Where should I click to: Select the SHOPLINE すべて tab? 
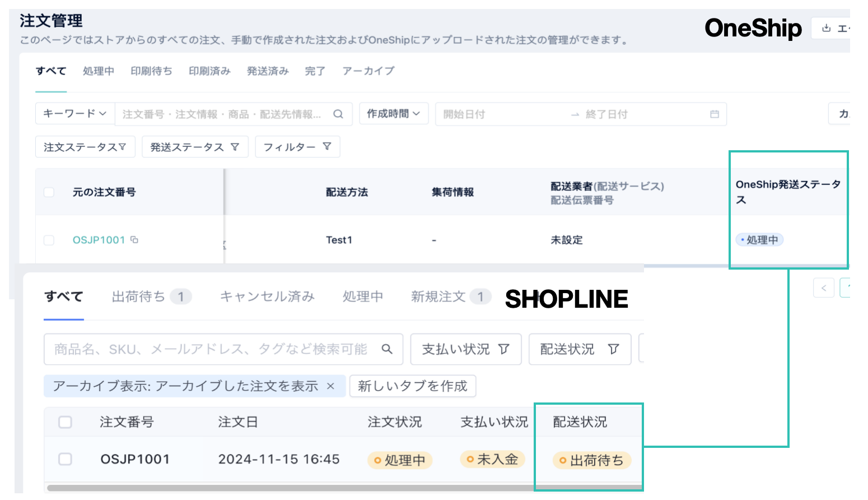(64, 297)
